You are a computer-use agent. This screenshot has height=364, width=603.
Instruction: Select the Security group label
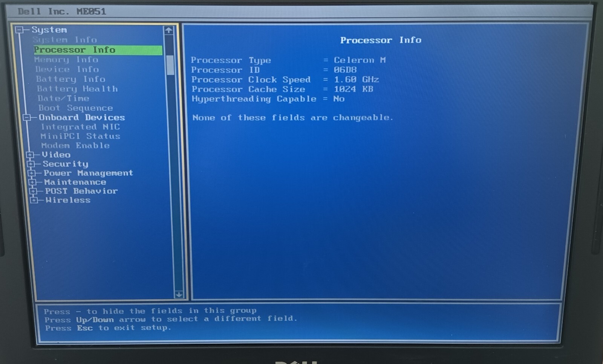point(65,164)
